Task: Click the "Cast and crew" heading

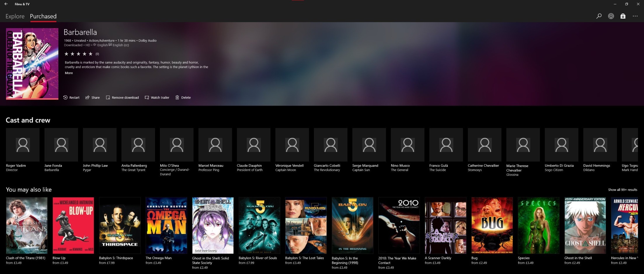Action: click(28, 120)
